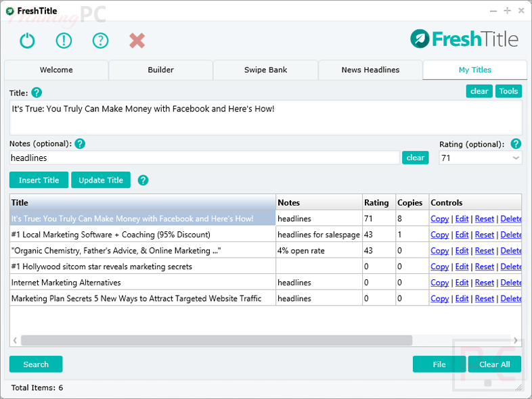
Task: Copy the #1 Local Marketing Software title
Action: click(x=440, y=235)
